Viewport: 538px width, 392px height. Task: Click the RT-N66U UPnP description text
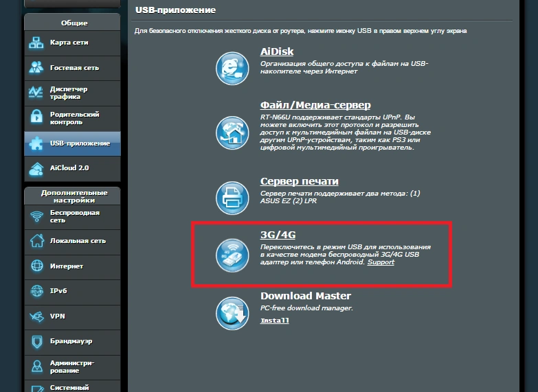tap(345, 132)
